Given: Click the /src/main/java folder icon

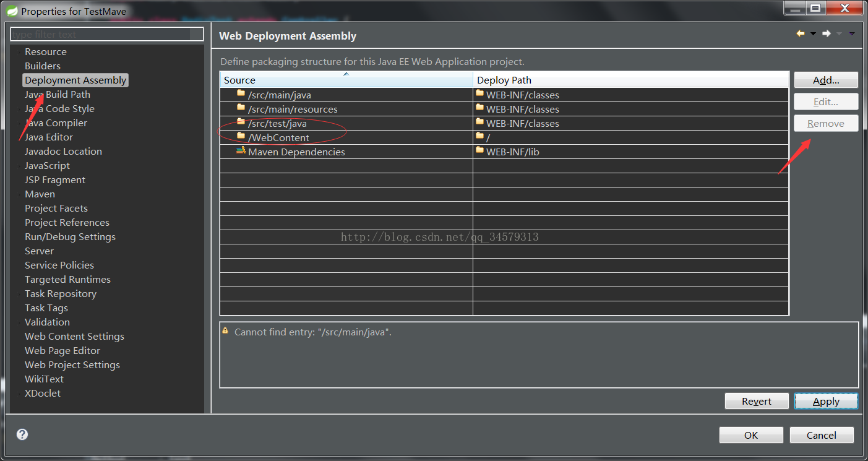Looking at the screenshot, I should click(241, 94).
